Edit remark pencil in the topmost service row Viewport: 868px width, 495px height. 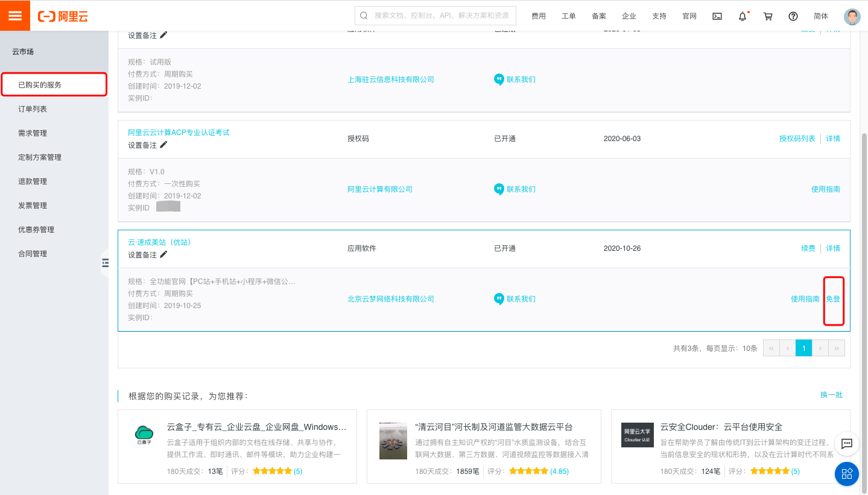pos(163,35)
